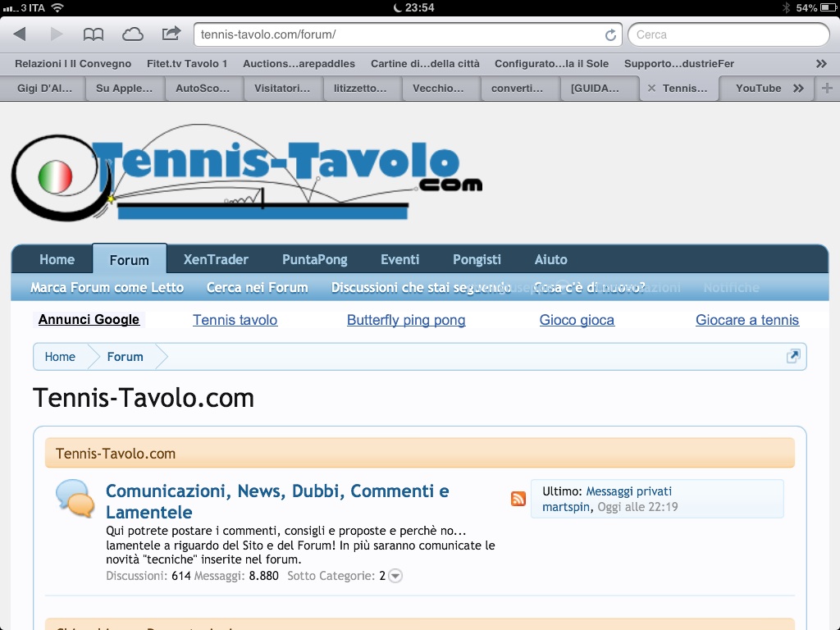Open the bookmarks book icon
840x630 pixels.
[x=94, y=34]
